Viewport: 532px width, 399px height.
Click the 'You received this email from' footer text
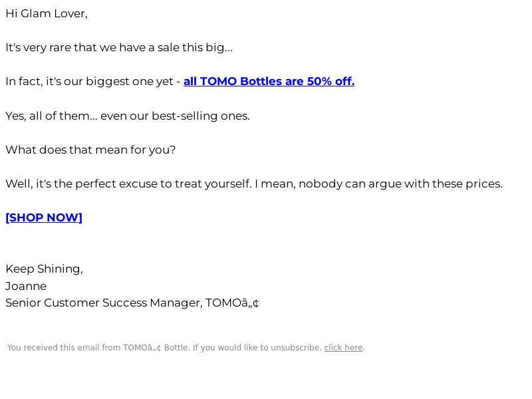pos(64,348)
